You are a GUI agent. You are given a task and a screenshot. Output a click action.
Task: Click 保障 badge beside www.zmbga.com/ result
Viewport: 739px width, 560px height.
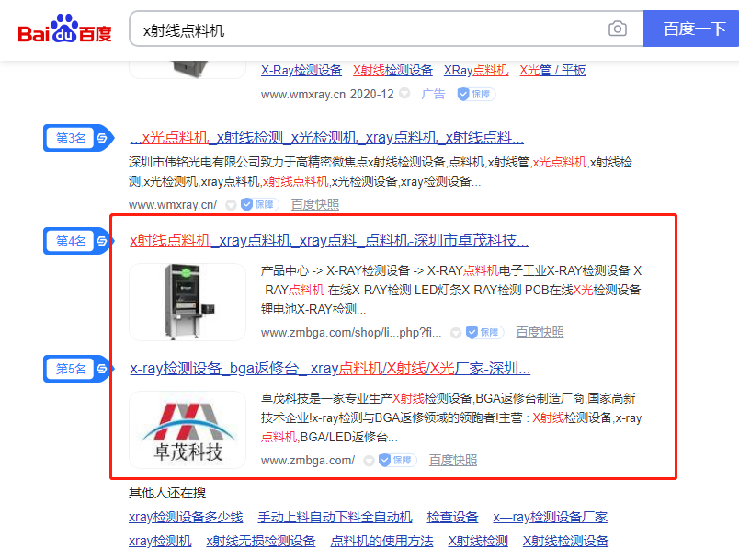click(x=397, y=460)
